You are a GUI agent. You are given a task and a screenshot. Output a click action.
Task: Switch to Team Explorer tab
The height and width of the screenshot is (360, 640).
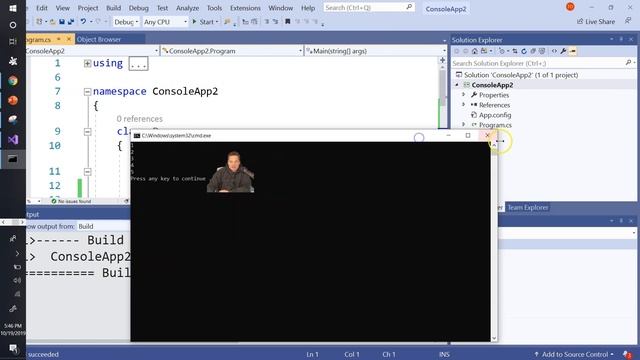(x=527, y=207)
